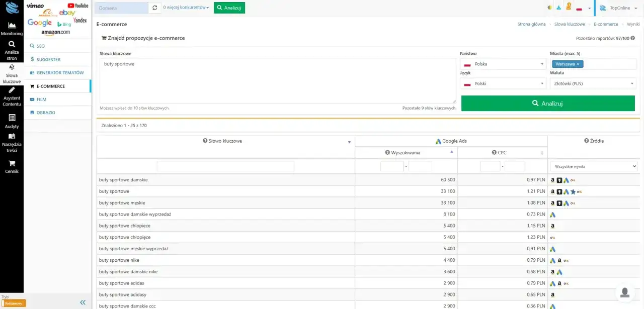Sort table by Wyszukiwania column
644x309 pixels.
[406, 153]
